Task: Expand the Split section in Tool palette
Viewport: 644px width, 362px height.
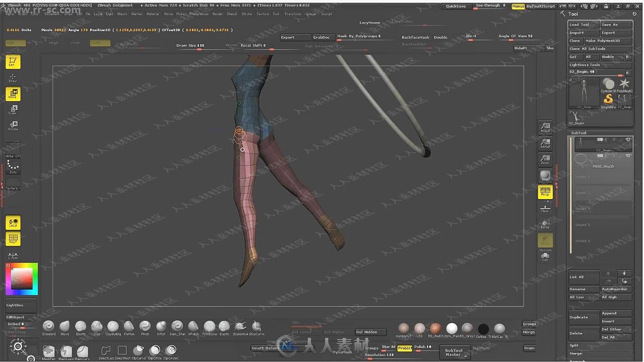Action: [x=574, y=345]
